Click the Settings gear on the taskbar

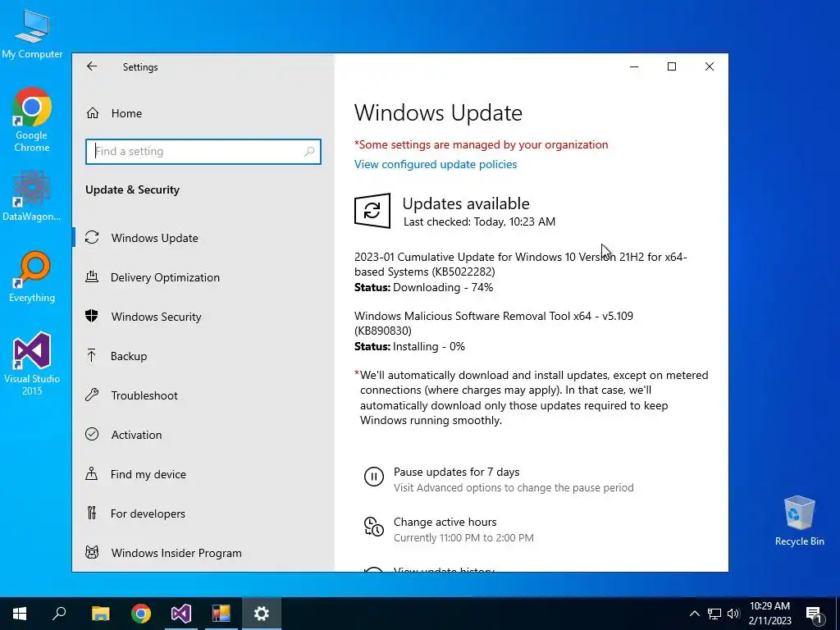click(x=262, y=614)
